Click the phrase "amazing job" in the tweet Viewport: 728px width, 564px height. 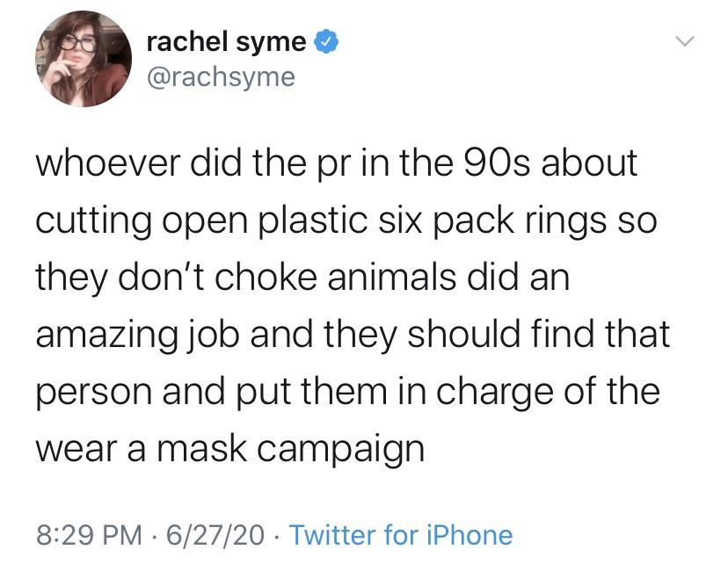(138, 336)
